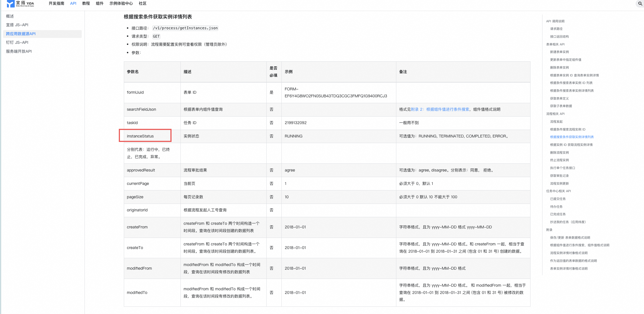This screenshot has width=644, height=314.
Task: Select 跨应用数据源API sidebar item
Action: pos(21,34)
